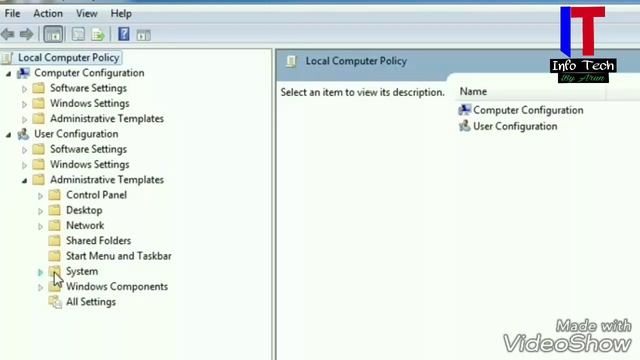
Task: Open the Help menu
Action: click(x=121, y=13)
